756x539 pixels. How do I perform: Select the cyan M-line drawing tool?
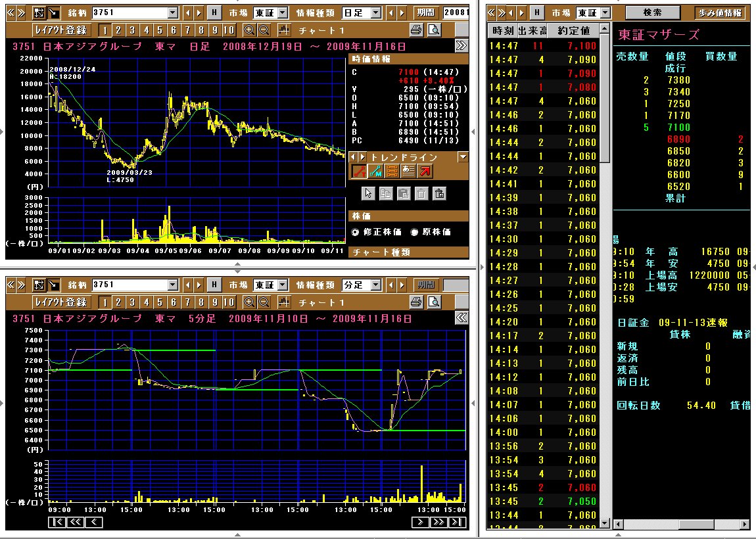pyautogui.click(x=375, y=172)
